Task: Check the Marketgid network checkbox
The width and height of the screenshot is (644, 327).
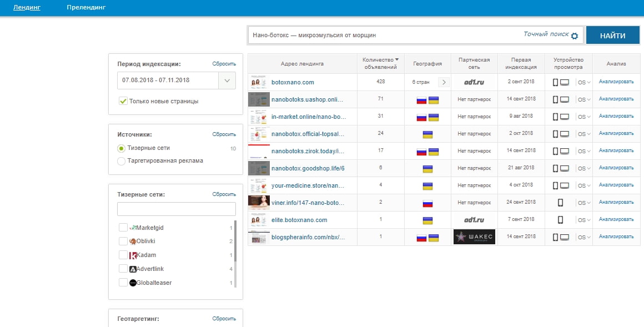Action: 123,228
